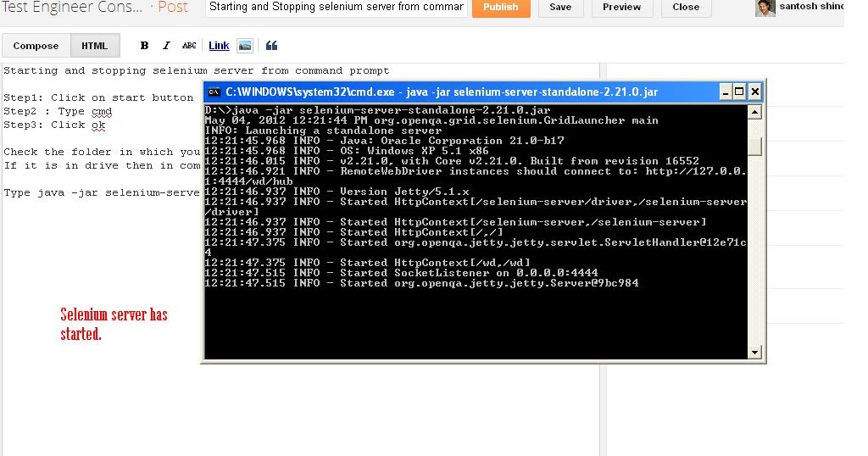
Task: Click the word 'ok' in Step3
Action: (x=98, y=125)
